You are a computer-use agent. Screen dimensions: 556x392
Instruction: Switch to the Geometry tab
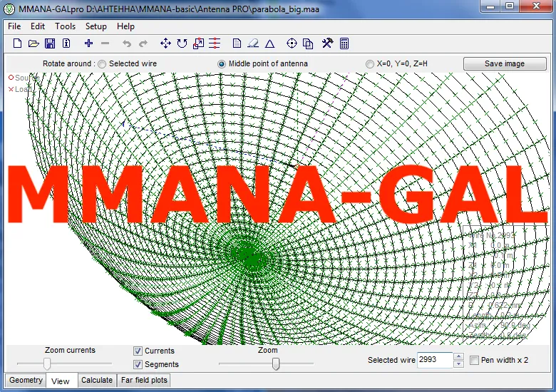[26, 380]
